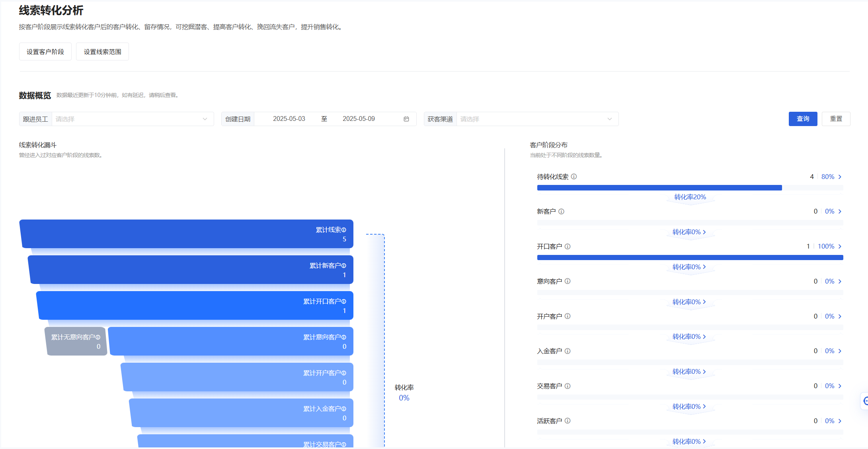Click info icon next to 待转化线索
The height and width of the screenshot is (449, 868).
click(574, 177)
